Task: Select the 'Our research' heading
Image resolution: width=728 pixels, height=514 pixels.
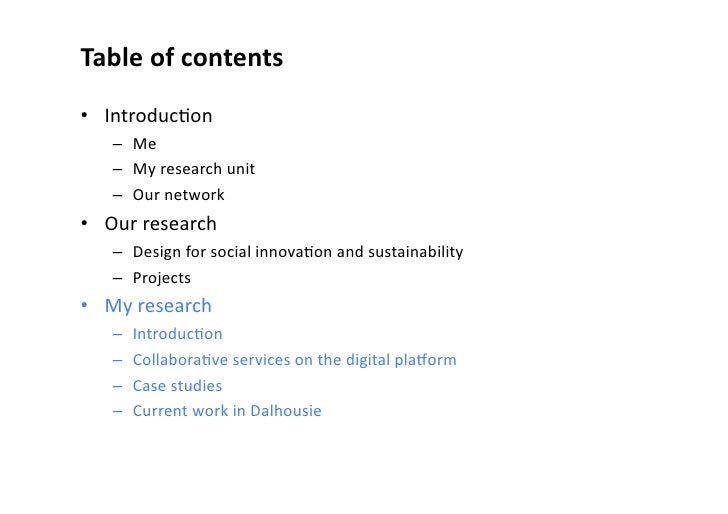Action: [x=161, y=224]
